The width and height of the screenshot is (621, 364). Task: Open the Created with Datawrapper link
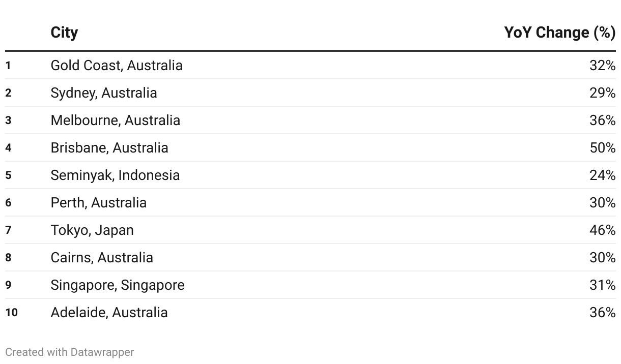pos(70,352)
